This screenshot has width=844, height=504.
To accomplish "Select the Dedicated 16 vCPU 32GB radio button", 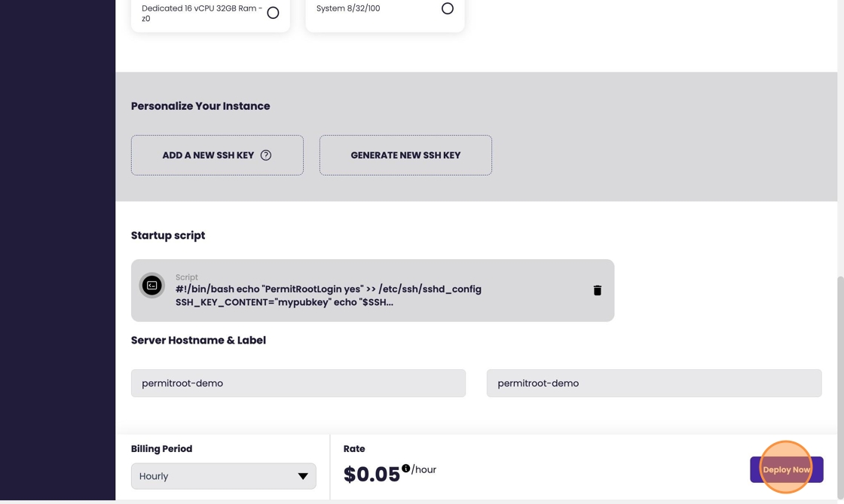I will pos(273,13).
